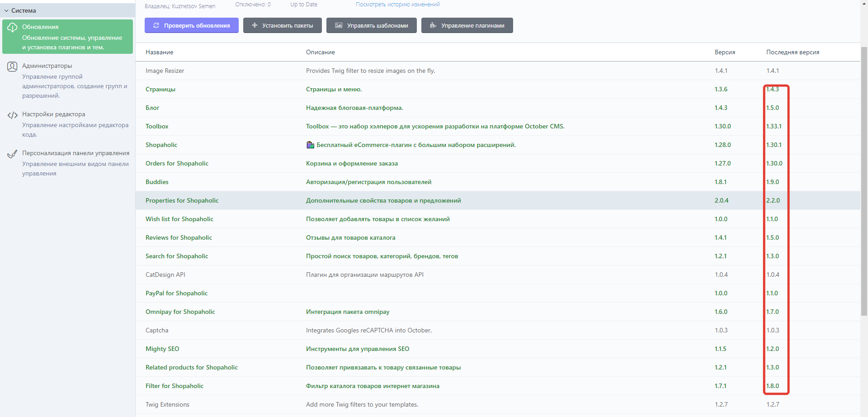Open Captcha plugin row
The width and height of the screenshot is (868, 417).
point(498,330)
